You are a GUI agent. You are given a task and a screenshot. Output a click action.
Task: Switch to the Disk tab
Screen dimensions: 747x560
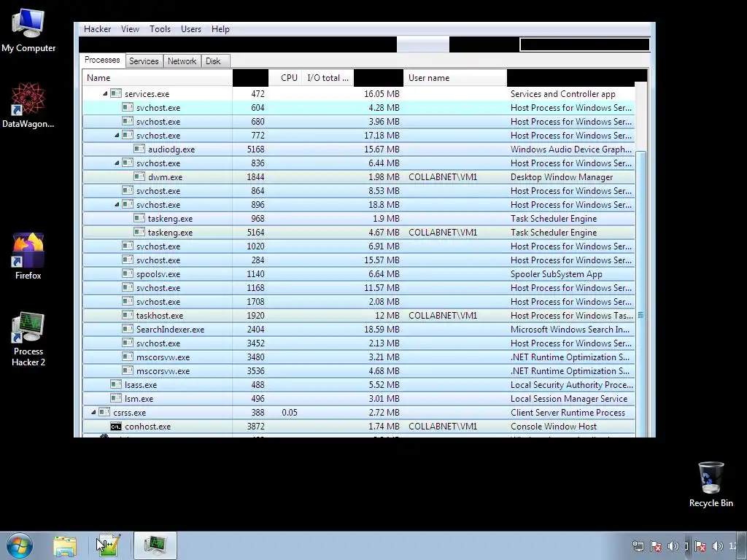214,61
